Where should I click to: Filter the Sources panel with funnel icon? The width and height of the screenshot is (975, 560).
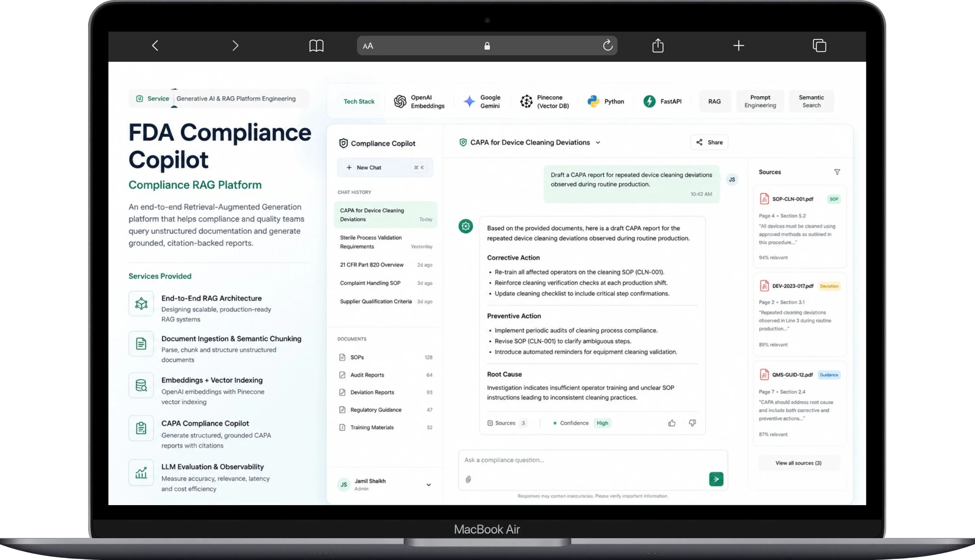coord(837,172)
